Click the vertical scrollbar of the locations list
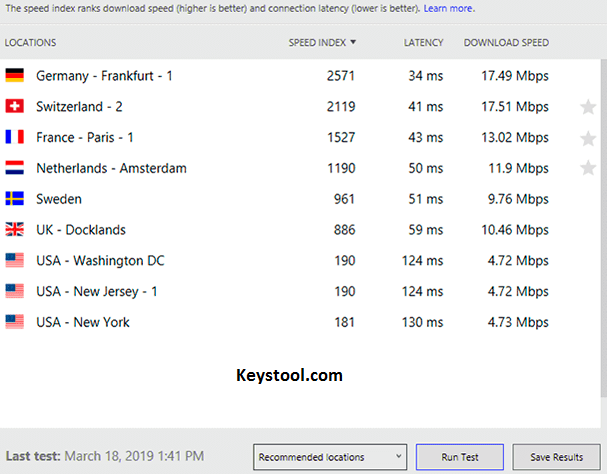 pyautogui.click(x=604, y=228)
